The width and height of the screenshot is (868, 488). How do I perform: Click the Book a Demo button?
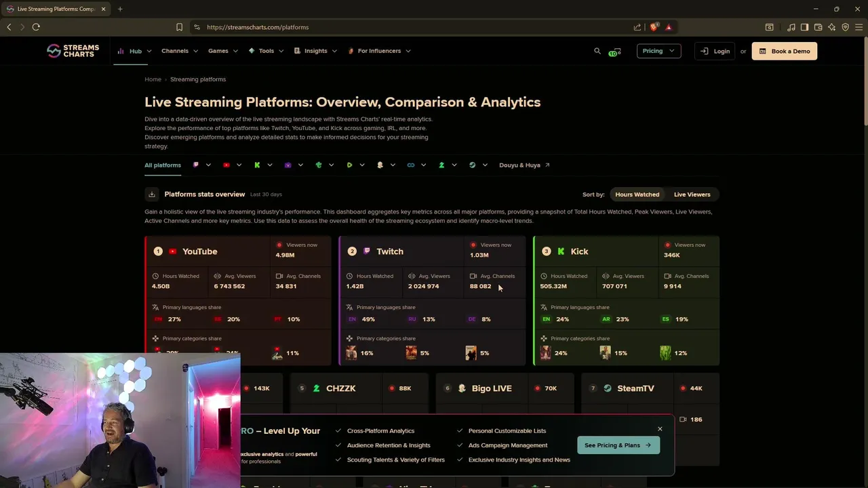tap(785, 51)
